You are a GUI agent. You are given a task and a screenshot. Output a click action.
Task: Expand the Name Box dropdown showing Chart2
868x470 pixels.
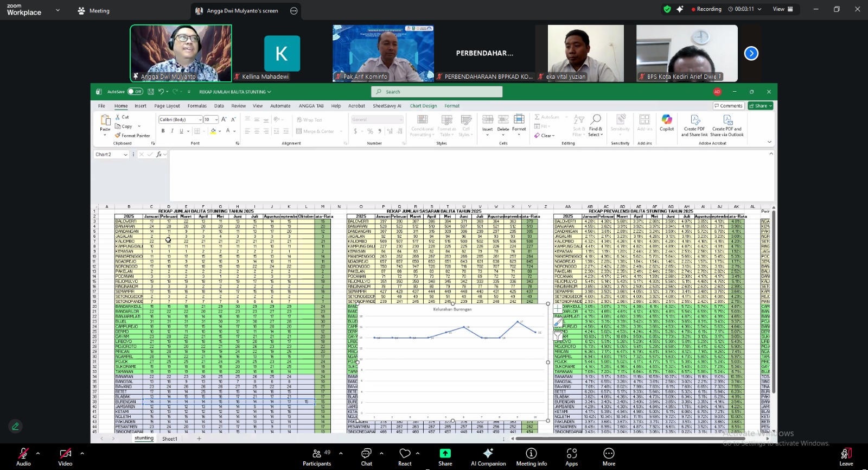pyautogui.click(x=125, y=155)
